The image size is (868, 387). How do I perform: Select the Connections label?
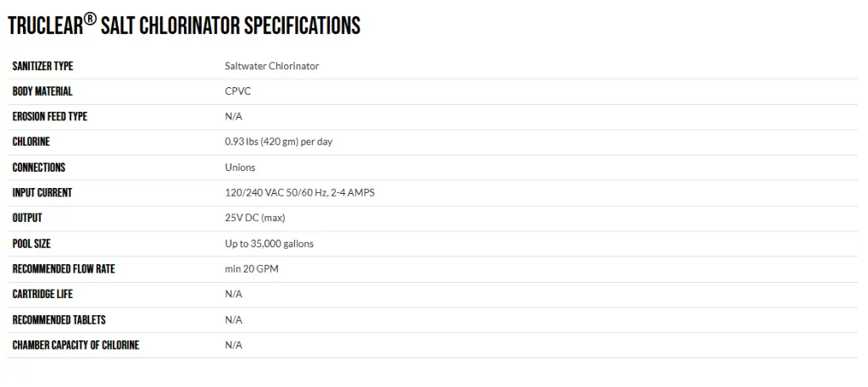pyautogui.click(x=39, y=167)
